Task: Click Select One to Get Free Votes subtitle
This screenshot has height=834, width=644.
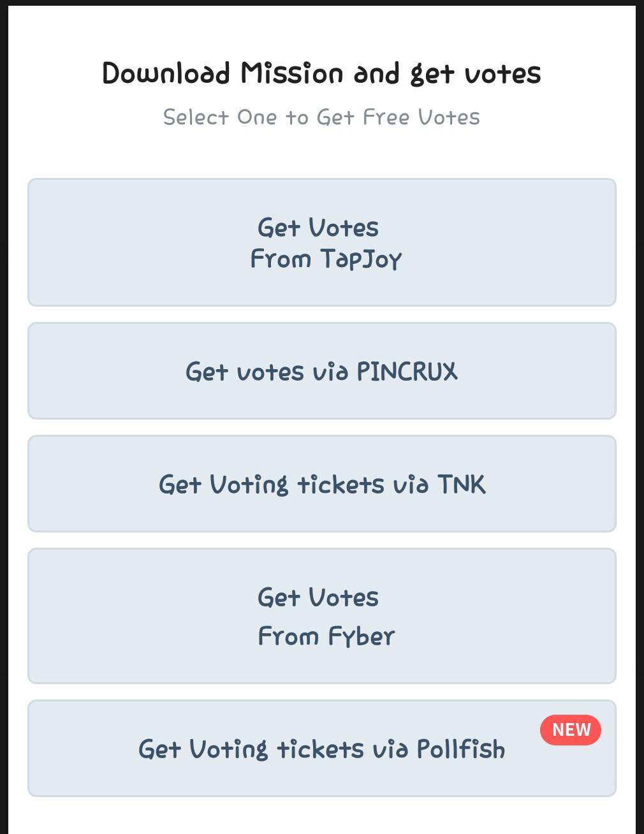Action: [x=321, y=117]
